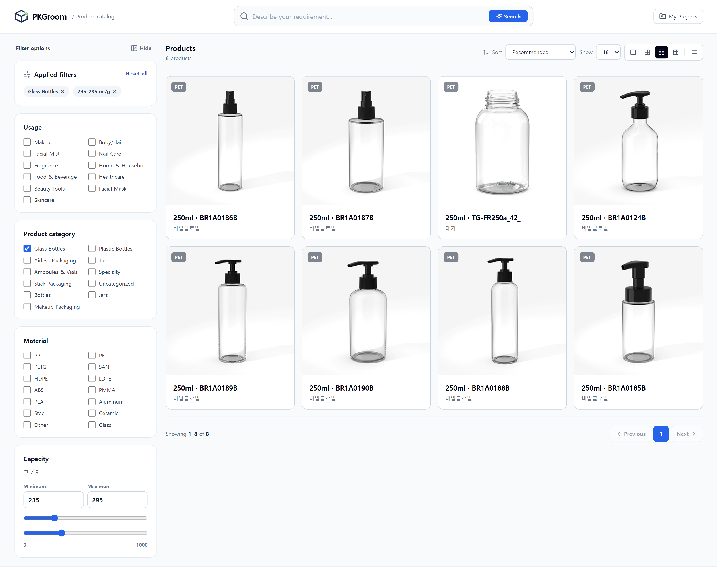
Task: Click PET badge on BR1A0185B card
Action: (x=587, y=257)
